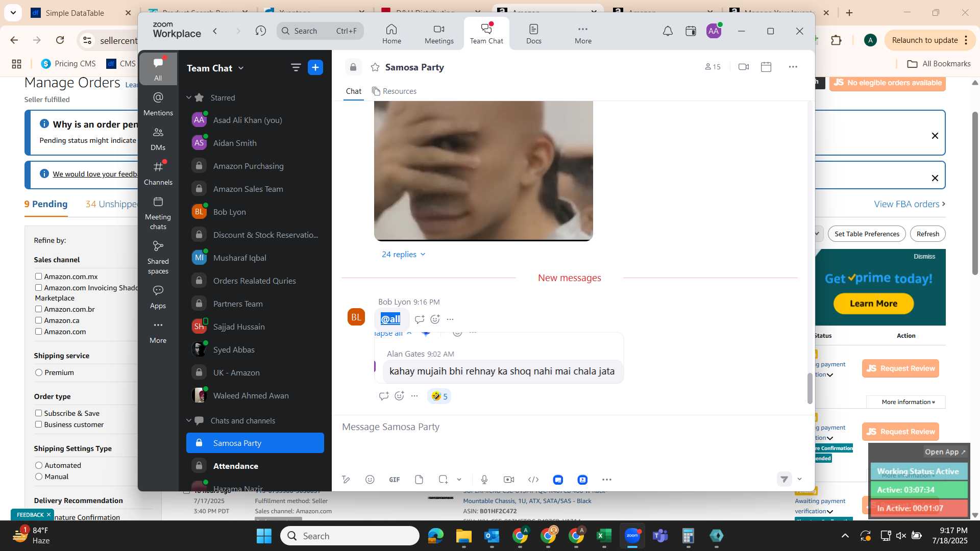Check Amazon.com Invoicing Shadow Marketplace
Viewport: 980px width, 551px height.
click(x=38, y=288)
